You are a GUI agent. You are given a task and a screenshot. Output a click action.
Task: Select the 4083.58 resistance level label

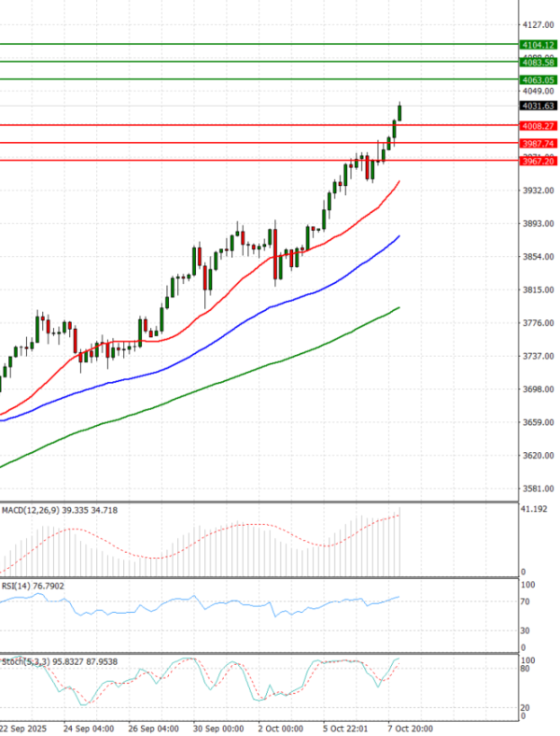click(539, 63)
